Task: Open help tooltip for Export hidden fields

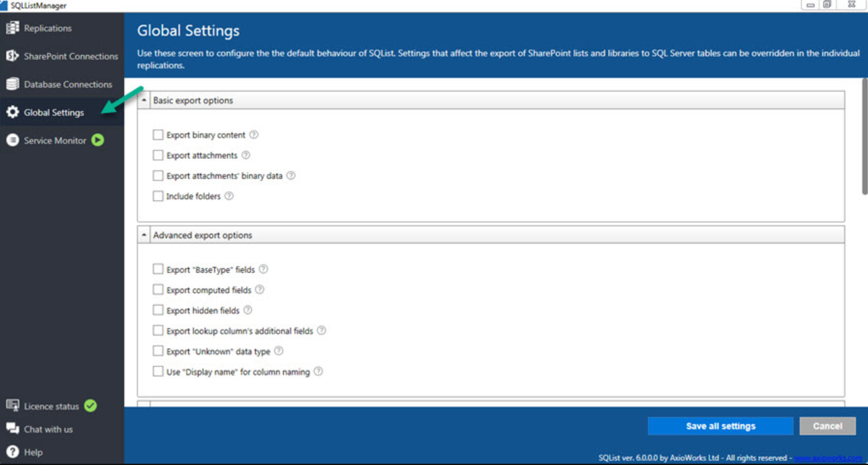Action: coord(247,310)
